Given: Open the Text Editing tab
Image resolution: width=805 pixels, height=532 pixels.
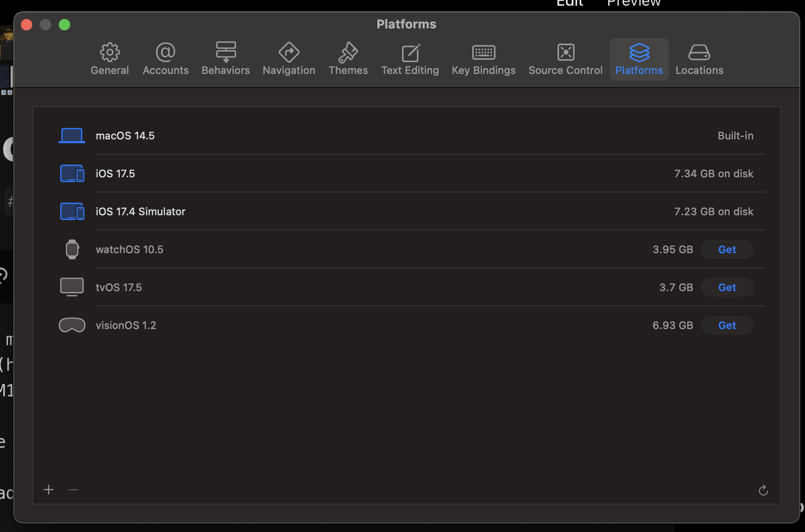Looking at the screenshot, I should tap(410, 59).
